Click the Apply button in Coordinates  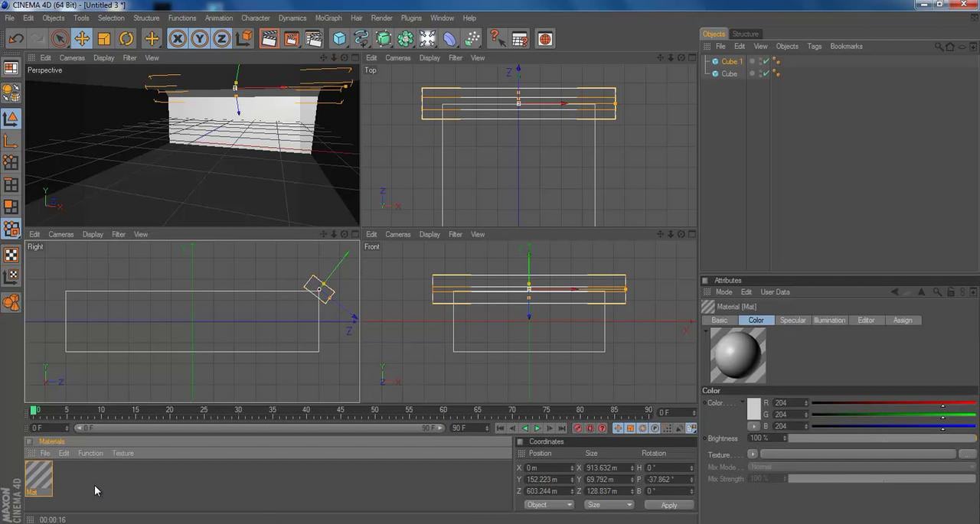click(669, 505)
